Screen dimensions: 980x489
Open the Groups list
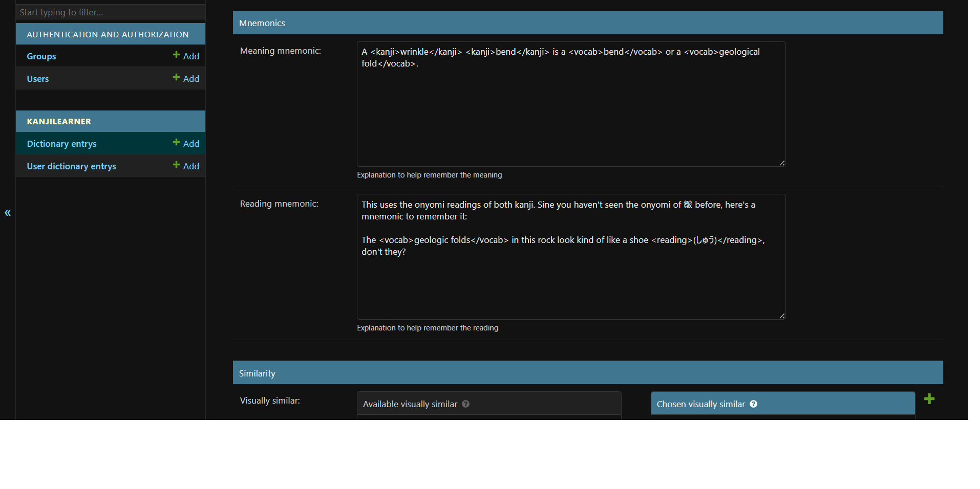point(41,56)
